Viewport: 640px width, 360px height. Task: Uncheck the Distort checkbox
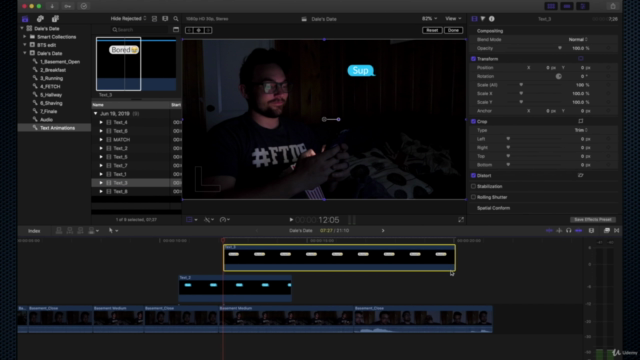coord(473,176)
